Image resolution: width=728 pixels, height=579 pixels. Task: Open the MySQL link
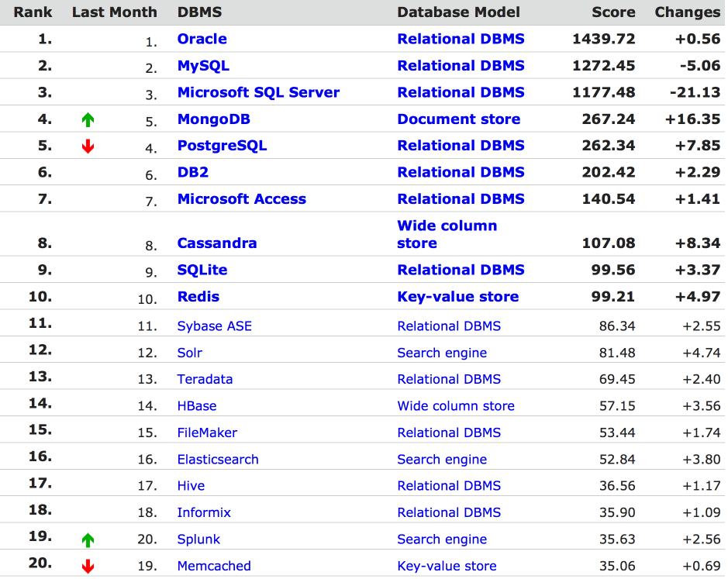203,66
